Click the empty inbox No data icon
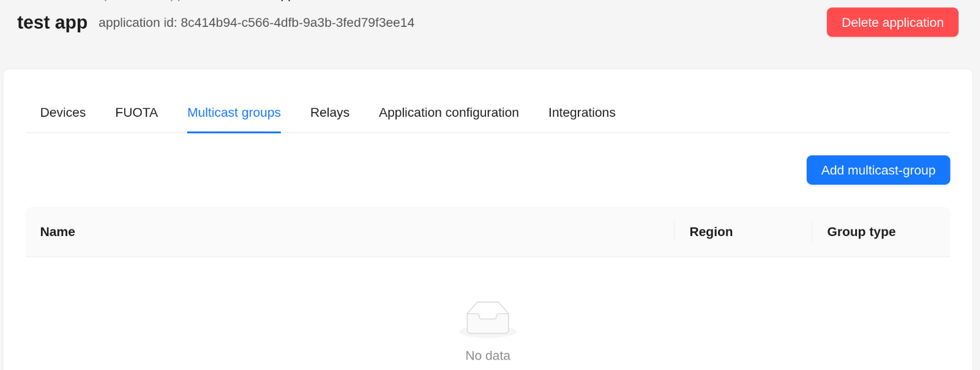 point(488,319)
